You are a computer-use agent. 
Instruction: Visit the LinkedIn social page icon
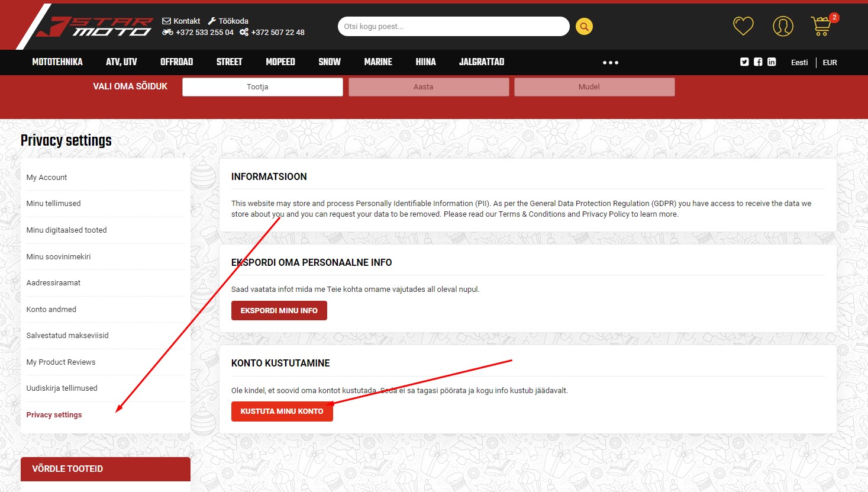click(x=772, y=62)
